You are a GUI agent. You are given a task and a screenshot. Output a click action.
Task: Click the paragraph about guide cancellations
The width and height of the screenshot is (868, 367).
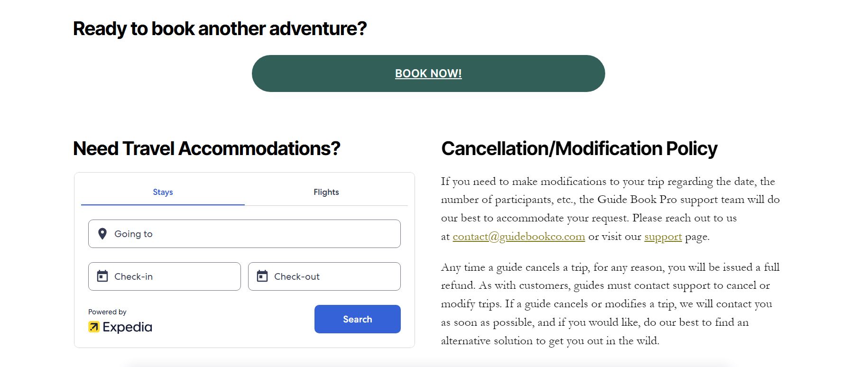(609, 304)
